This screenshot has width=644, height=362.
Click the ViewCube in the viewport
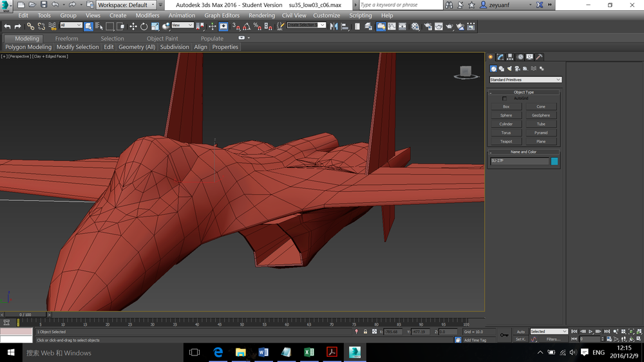click(466, 71)
